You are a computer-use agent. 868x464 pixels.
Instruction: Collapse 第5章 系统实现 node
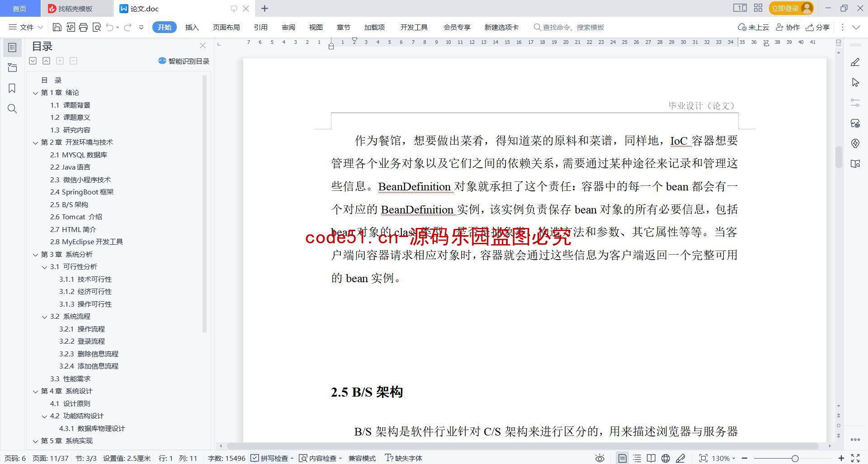pyautogui.click(x=35, y=441)
